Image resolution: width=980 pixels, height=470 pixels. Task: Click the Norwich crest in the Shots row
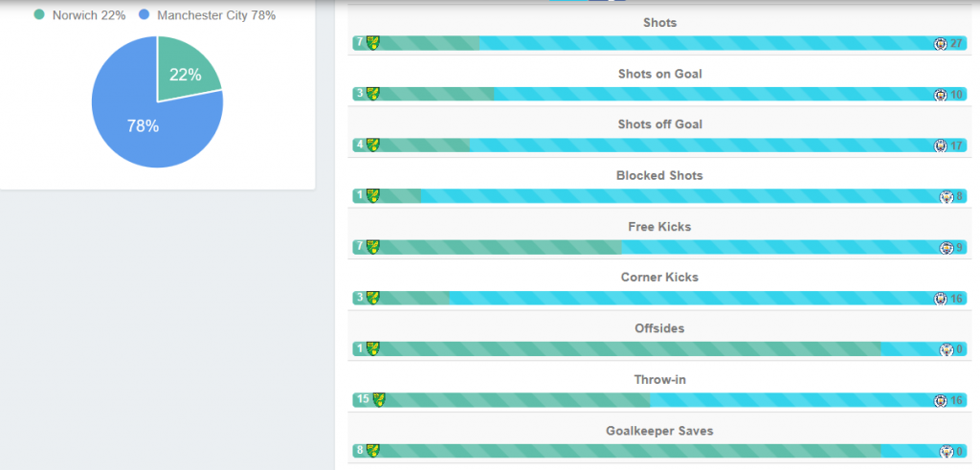coord(373,43)
